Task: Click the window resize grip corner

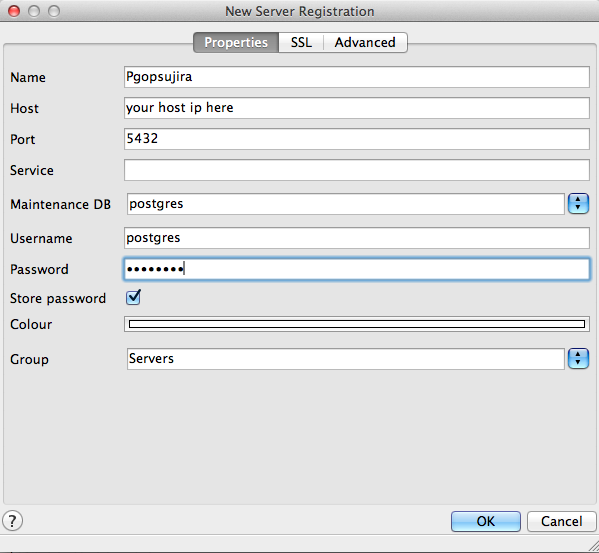Action: 593,547
